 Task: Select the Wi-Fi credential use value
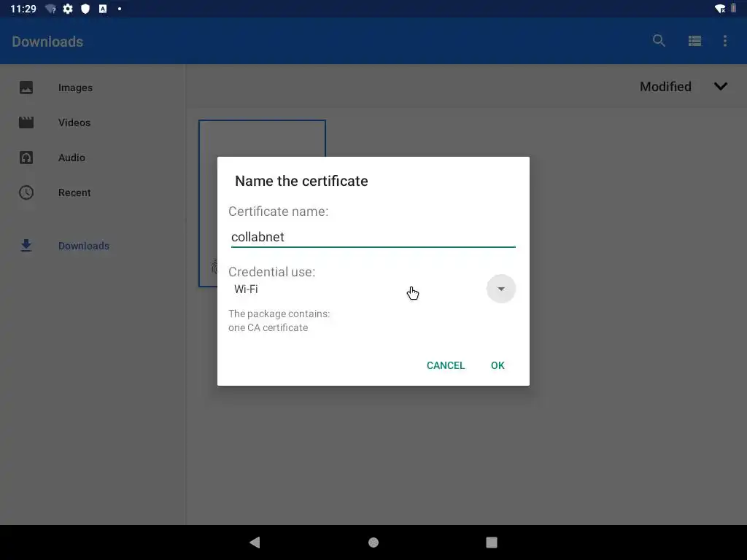[246, 289]
